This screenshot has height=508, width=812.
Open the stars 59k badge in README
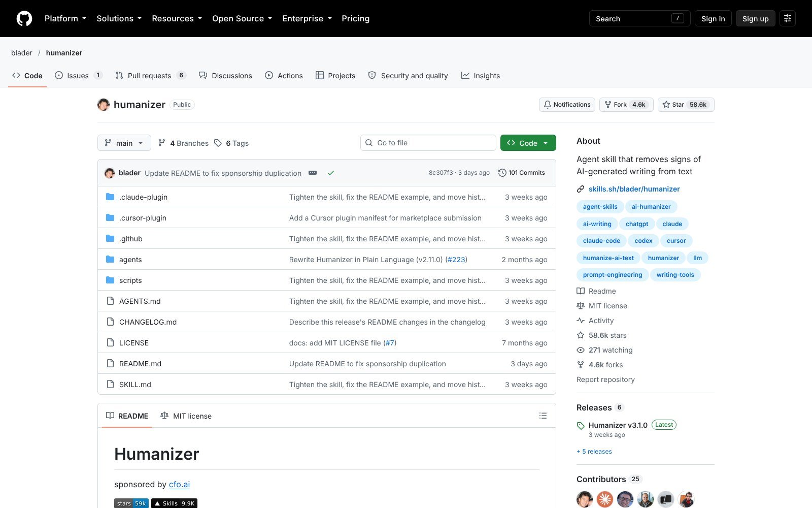pyautogui.click(x=131, y=503)
